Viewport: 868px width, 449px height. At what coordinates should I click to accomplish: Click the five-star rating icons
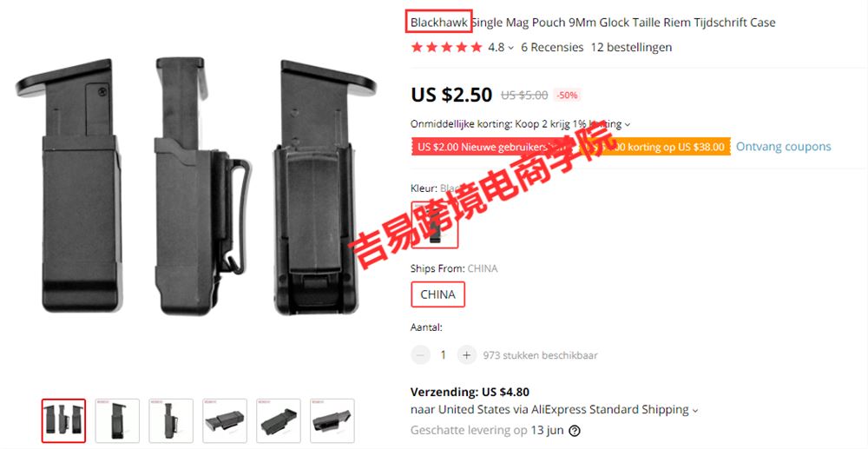tap(446, 48)
